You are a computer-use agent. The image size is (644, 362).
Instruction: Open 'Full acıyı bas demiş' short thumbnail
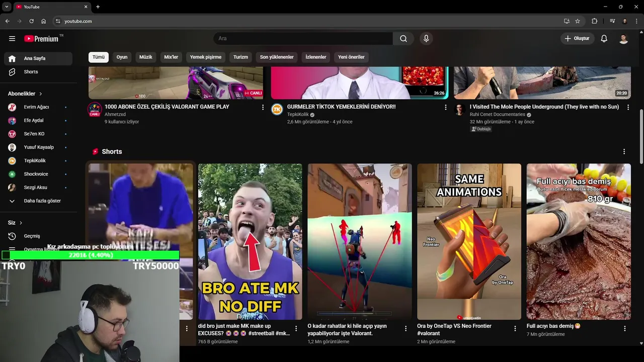pyautogui.click(x=579, y=241)
